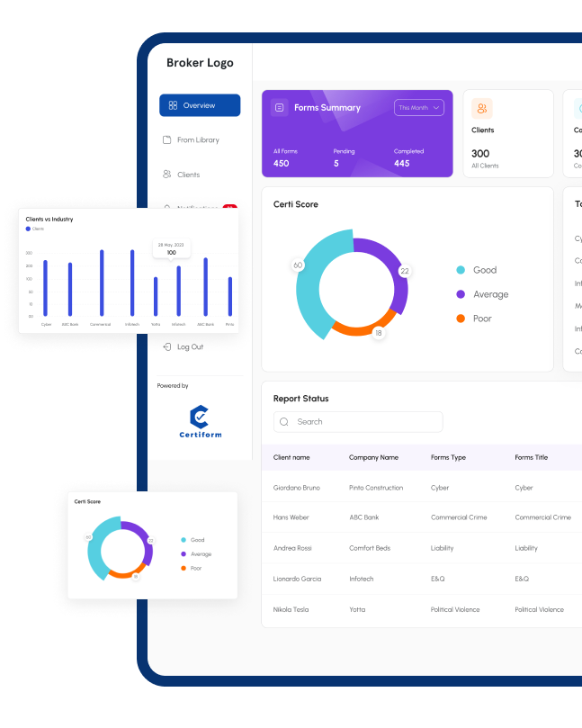Click the orange Clients card icon
The width and height of the screenshot is (582, 728).
pyautogui.click(x=482, y=109)
